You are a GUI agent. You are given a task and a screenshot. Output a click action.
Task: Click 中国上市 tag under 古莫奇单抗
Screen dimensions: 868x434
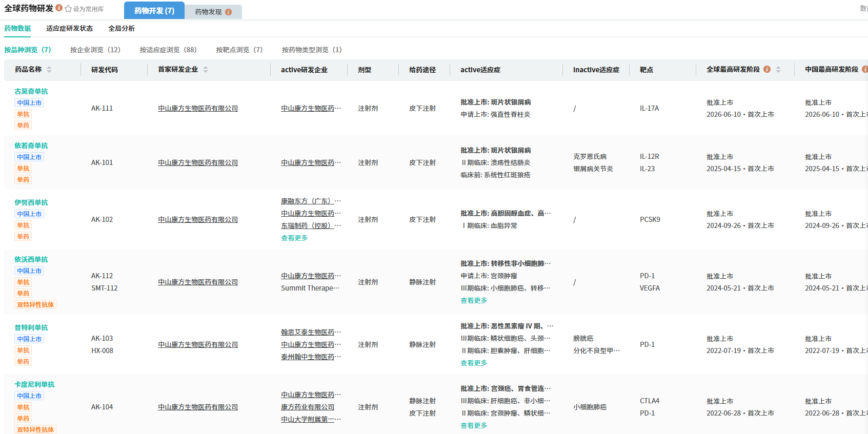(x=29, y=102)
